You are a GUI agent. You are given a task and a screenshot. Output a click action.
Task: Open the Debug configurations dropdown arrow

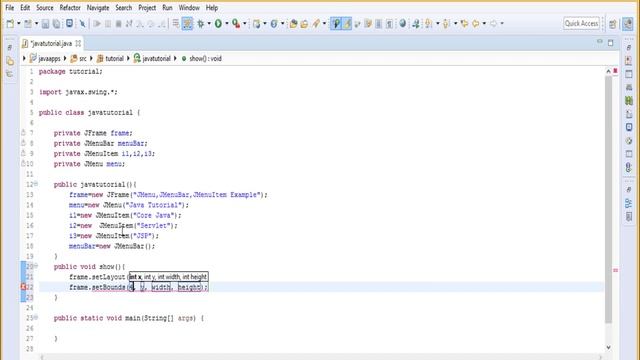pos(209,24)
